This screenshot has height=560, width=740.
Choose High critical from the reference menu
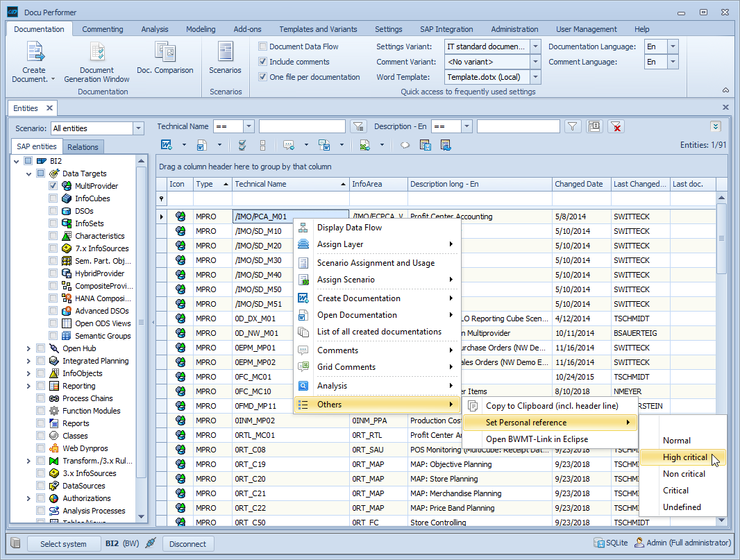pyautogui.click(x=684, y=457)
